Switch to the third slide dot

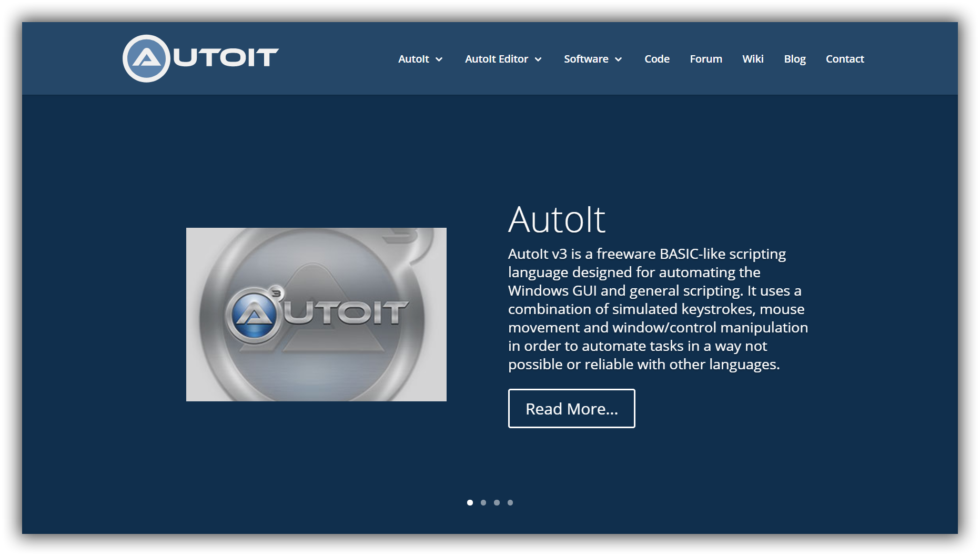click(497, 502)
